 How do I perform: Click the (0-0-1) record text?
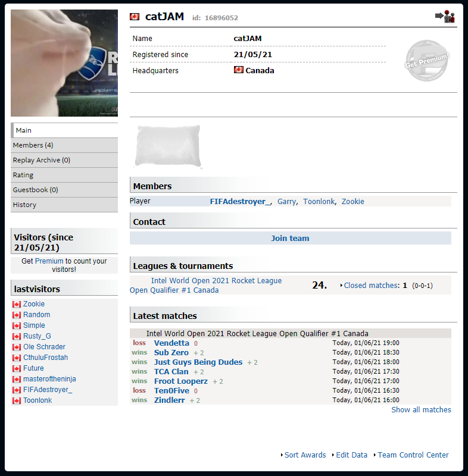pos(422,286)
